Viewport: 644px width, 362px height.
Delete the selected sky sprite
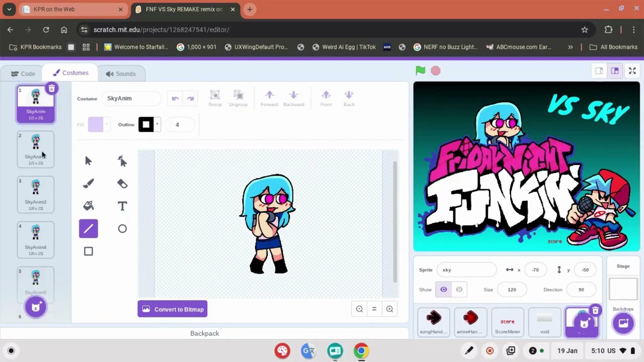click(x=595, y=311)
